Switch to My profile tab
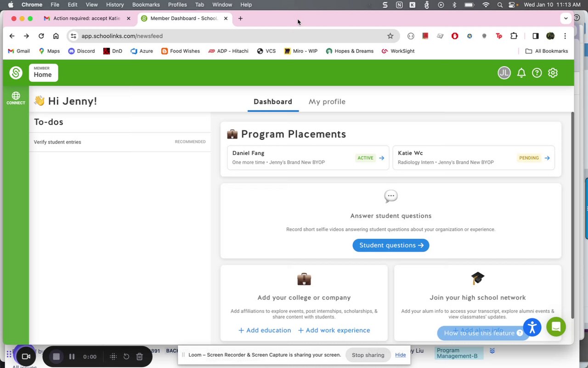This screenshot has width=588, height=368. 327,102
